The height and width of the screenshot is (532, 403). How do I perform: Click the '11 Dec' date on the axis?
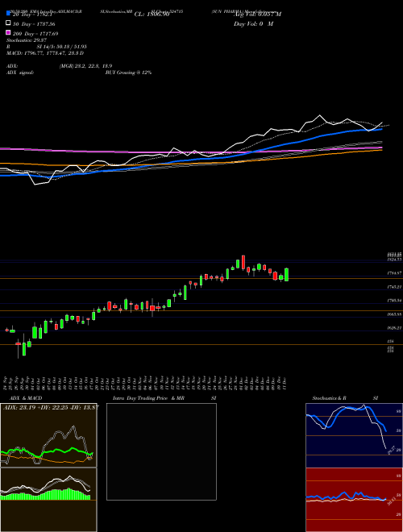click(x=285, y=383)
